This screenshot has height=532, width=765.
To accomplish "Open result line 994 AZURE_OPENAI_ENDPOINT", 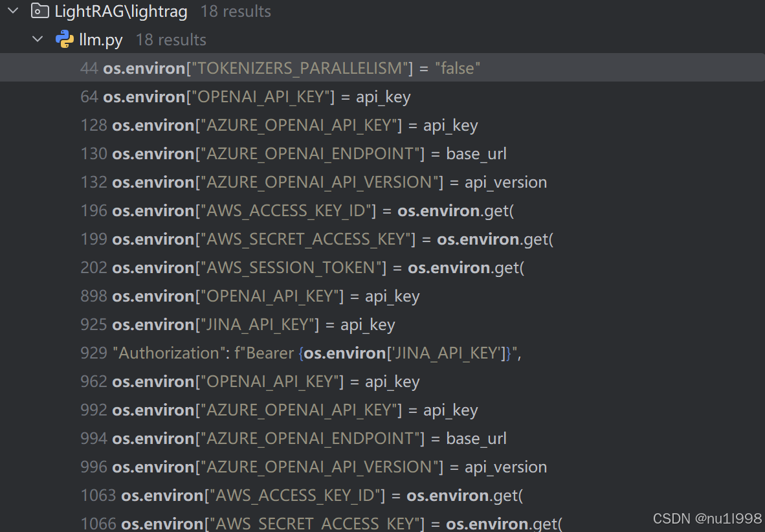I will pos(382,438).
